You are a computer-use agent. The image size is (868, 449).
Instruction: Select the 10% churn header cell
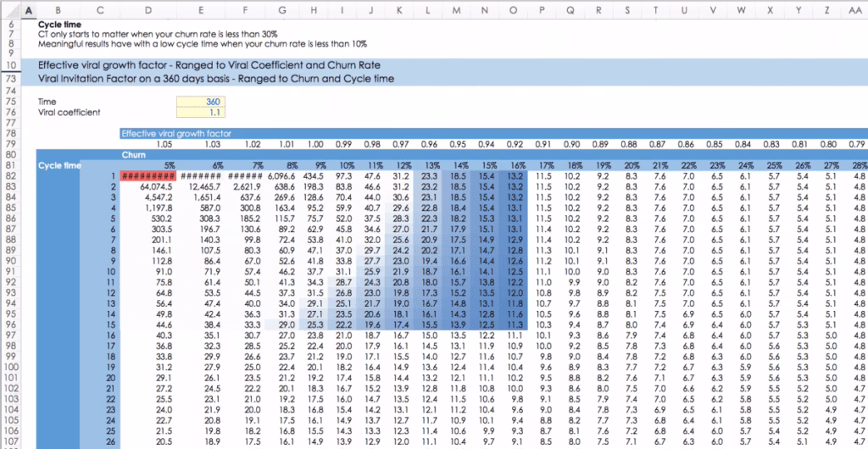(342, 165)
